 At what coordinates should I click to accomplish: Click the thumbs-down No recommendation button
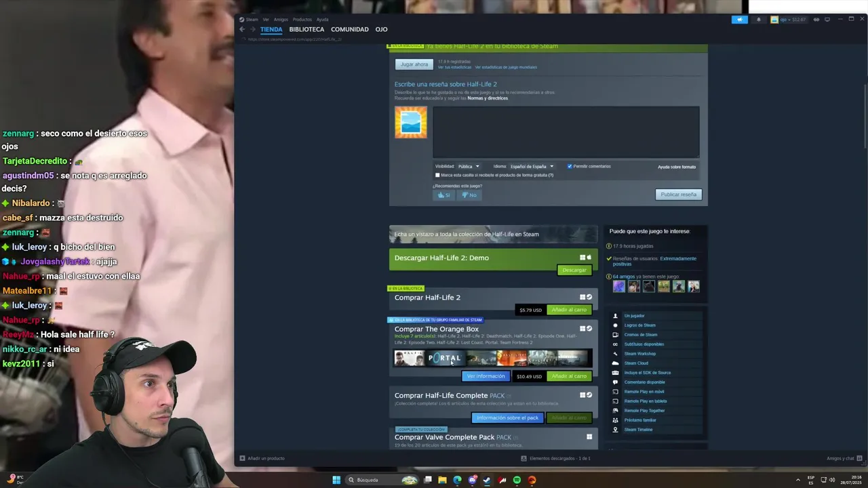pyautogui.click(x=469, y=195)
